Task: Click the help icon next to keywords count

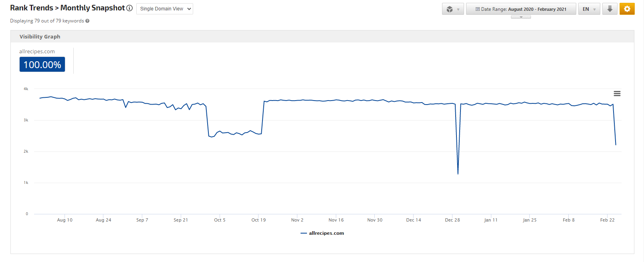Action: click(x=87, y=21)
